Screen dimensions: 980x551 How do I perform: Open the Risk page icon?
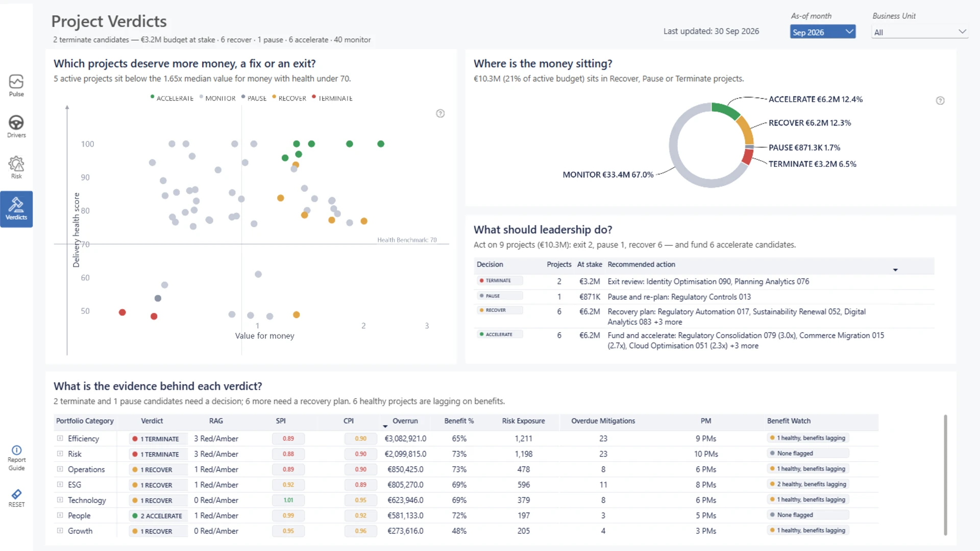pos(16,163)
